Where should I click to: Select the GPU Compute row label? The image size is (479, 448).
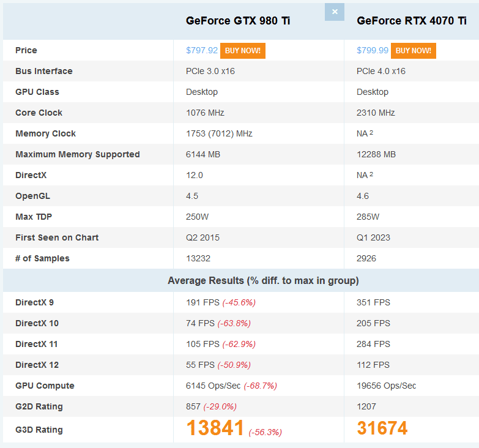[45, 386]
